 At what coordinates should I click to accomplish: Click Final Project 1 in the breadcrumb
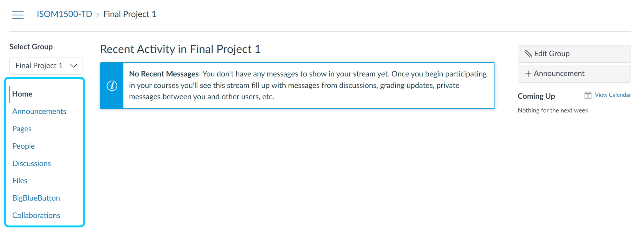click(130, 14)
